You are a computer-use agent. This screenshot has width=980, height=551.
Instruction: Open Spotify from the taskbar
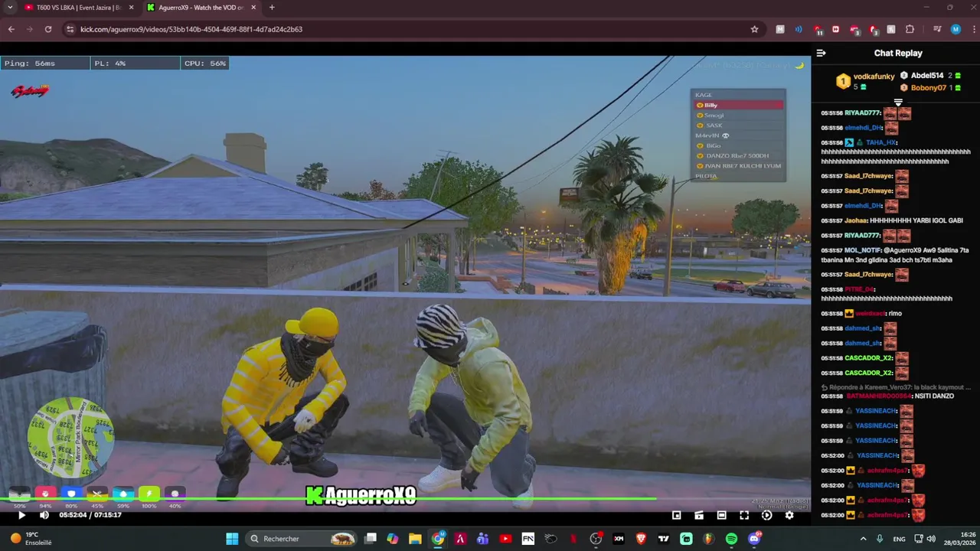731,539
